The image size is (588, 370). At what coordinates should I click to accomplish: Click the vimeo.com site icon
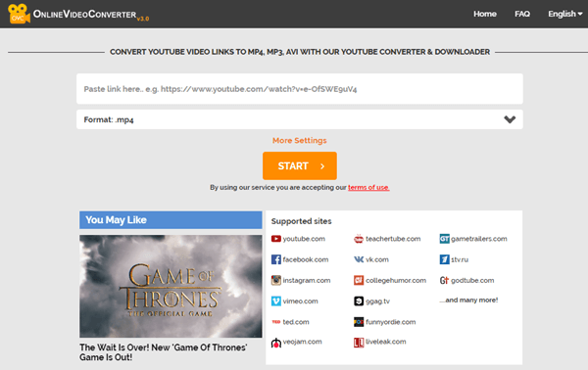[276, 301]
